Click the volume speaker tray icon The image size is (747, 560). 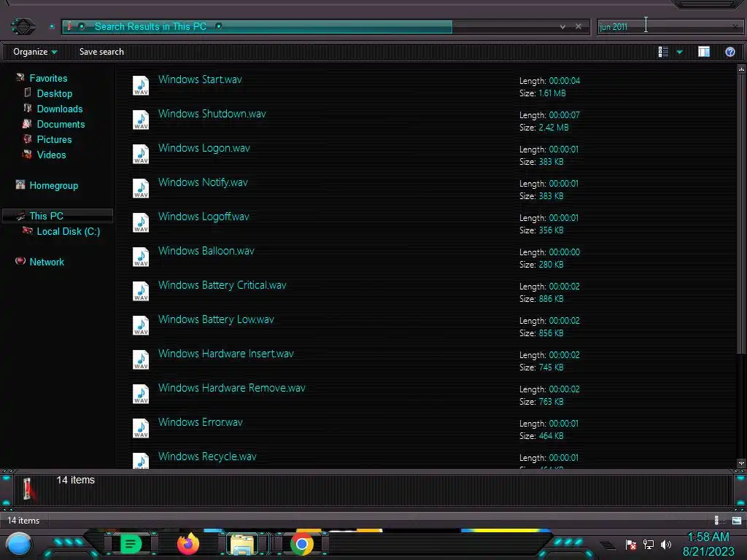[x=666, y=544]
